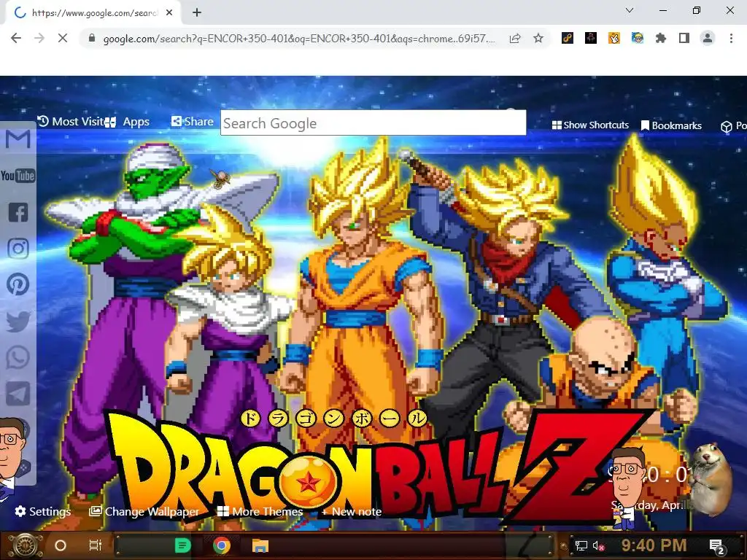Stop loading the current page
Viewport: 747px width, 560px height.
coord(63,38)
